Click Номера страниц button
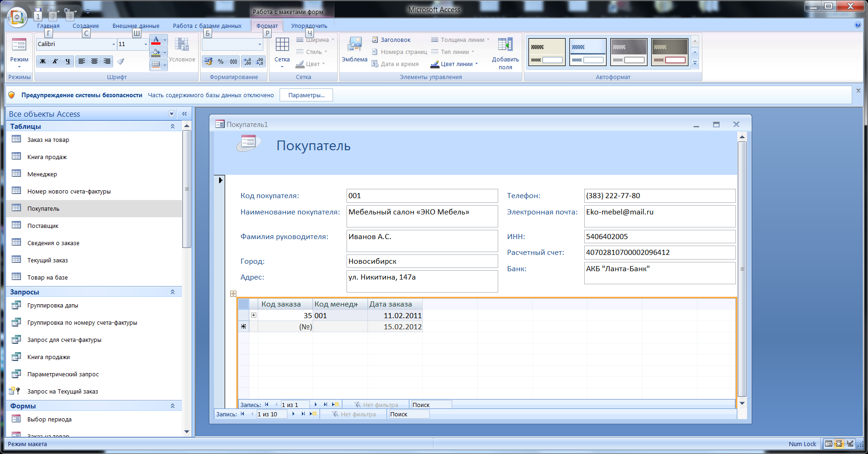The height and width of the screenshot is (454, 868). 399,52
